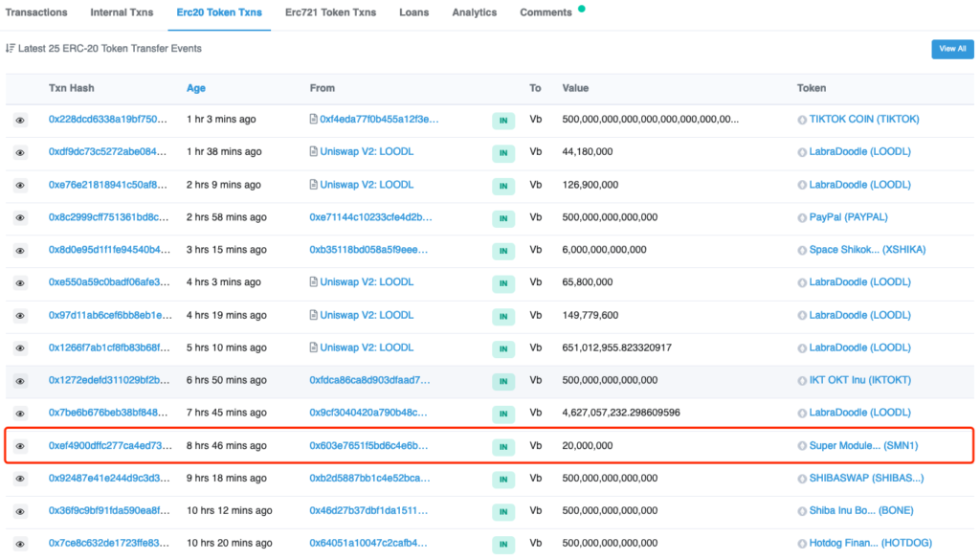Switch to the Loans tab
980x560 pixels.
pos(414,12)
